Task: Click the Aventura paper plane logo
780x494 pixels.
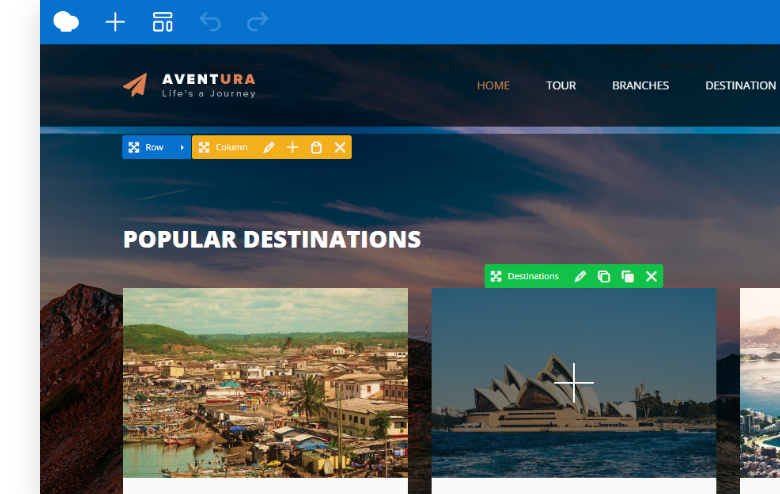Action: (136, 85)
